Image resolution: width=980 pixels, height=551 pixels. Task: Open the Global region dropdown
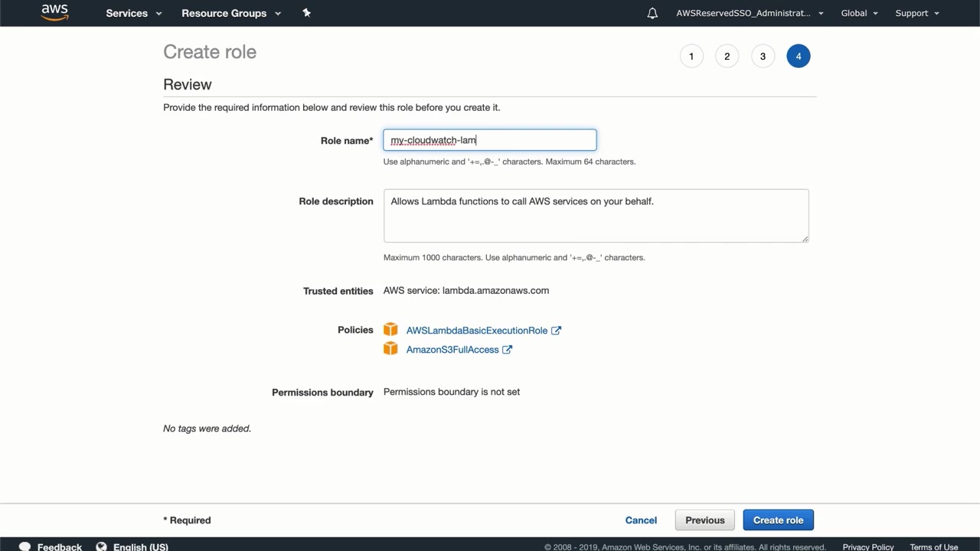pyautogui.click(x=859, y=13)
